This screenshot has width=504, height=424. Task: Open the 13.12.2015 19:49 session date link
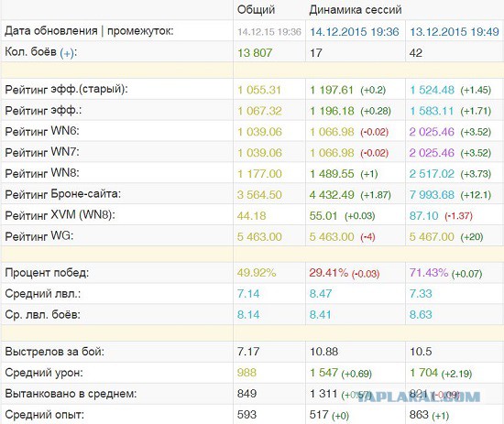point(454,32)
